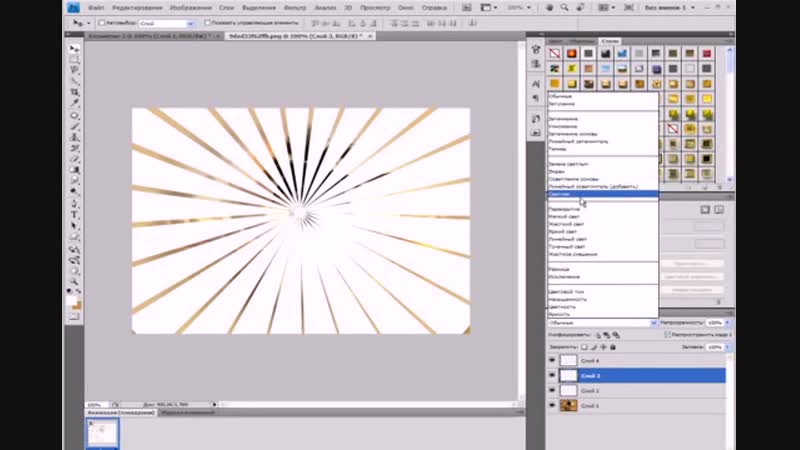Select animation frame 1 thumbnail
Image resolution: width=800 pixels, height=450 pixels.
[x=102, y=433]
